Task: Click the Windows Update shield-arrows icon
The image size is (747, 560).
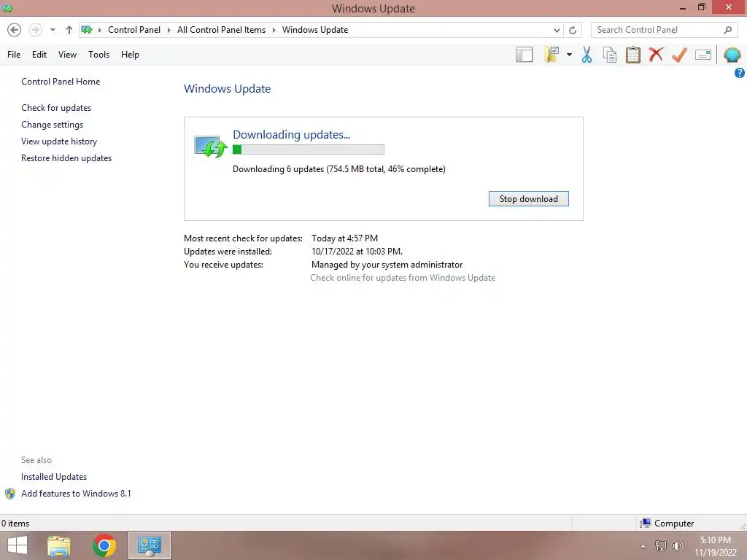Action: pos(210,146)
